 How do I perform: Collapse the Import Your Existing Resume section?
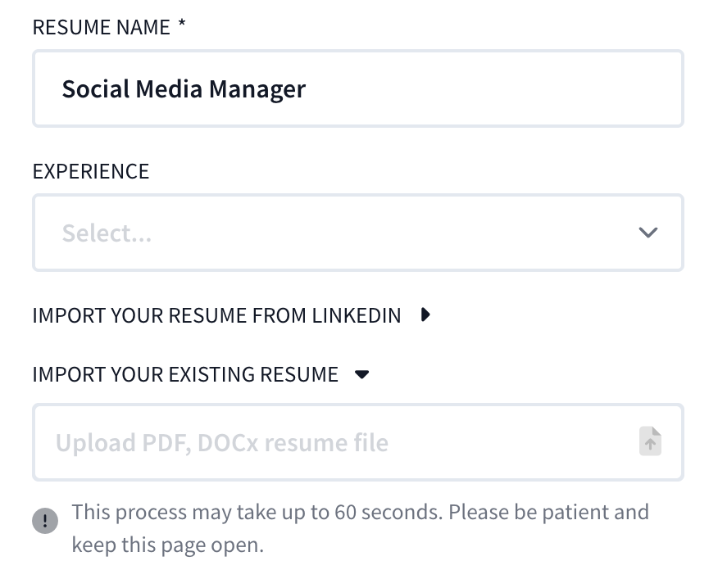[x=185, y=374]
